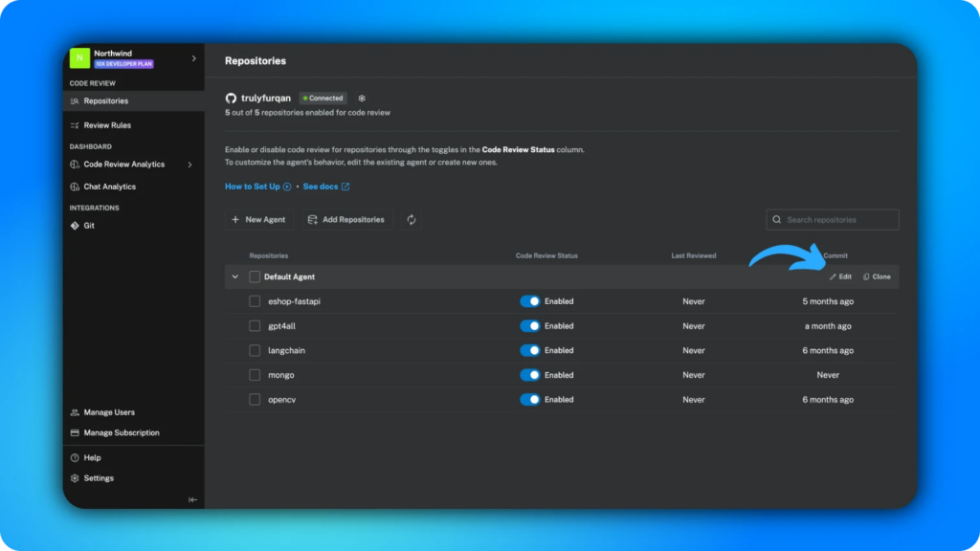Screen dimensions: 980x551
Task: Go to Chat Analytics
Action: click(x=109, y=187)
